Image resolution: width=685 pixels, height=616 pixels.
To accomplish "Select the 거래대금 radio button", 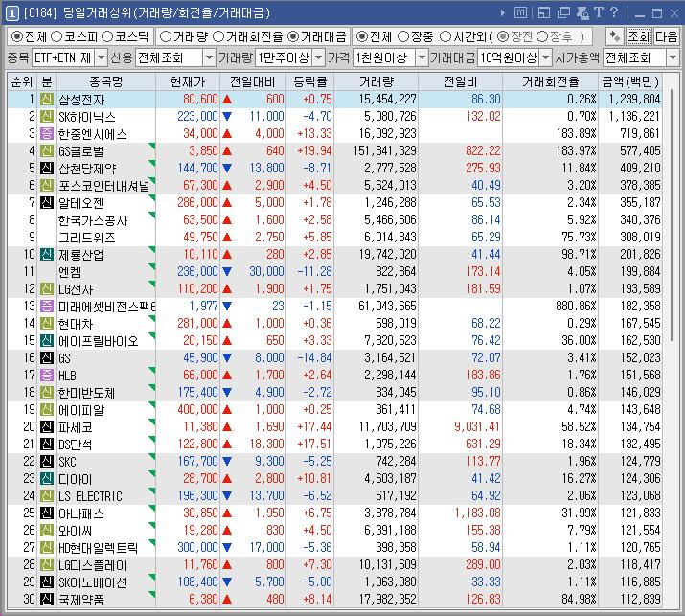I will coord(293,36).
